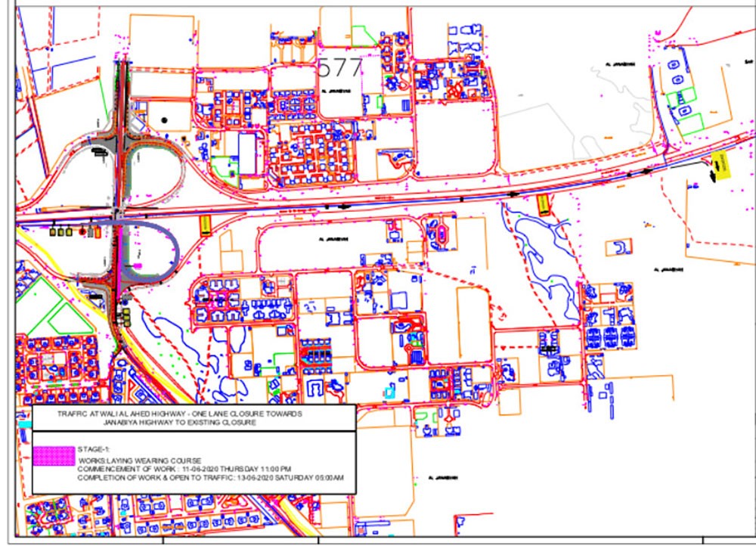Select 'WORKS:LAYING WEARING COURSE' text

pos(140,461)
